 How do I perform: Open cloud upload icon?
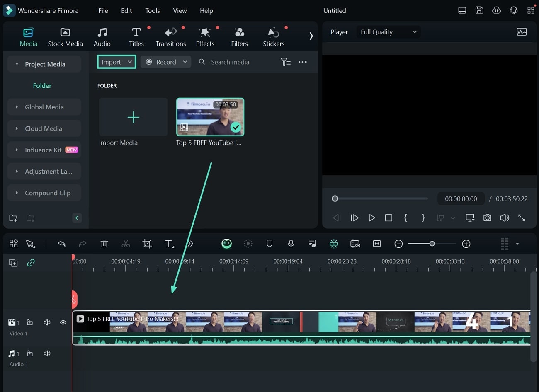(496, 10)
